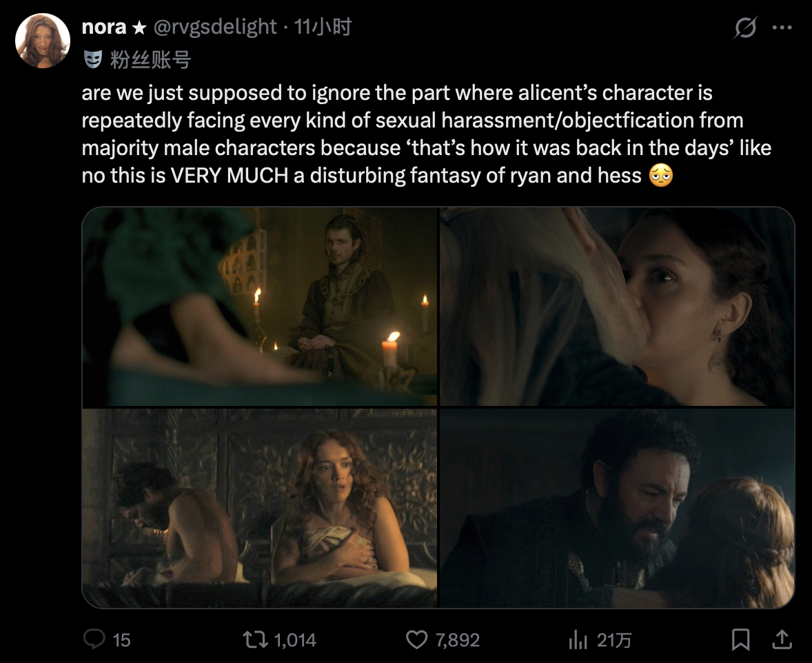Open bottom-left image of curly-haired woman in bed

[x=259, y=508]
